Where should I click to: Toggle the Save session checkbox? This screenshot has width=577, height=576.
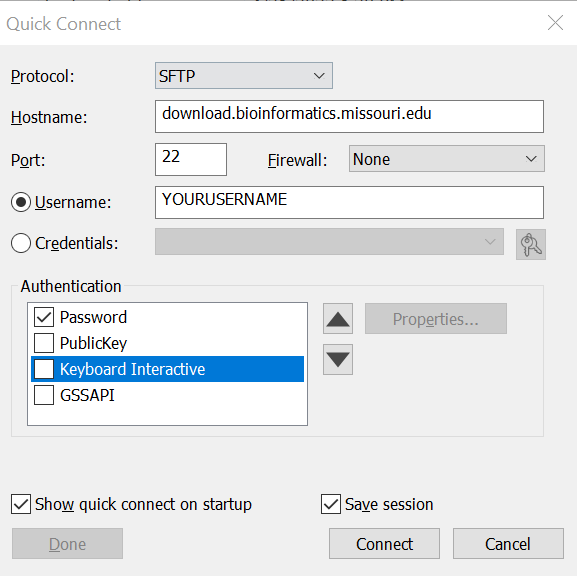(331, 504)
